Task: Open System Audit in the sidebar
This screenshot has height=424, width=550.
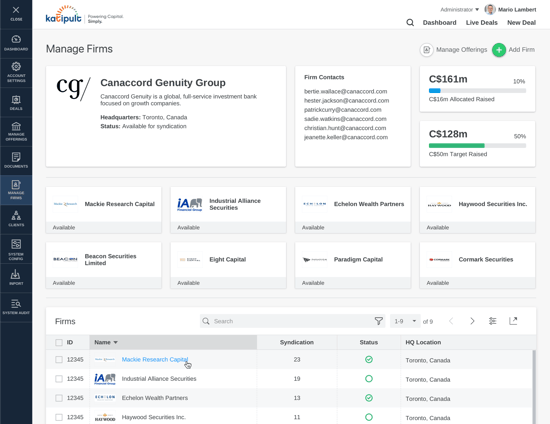Action: pos(16,307)
